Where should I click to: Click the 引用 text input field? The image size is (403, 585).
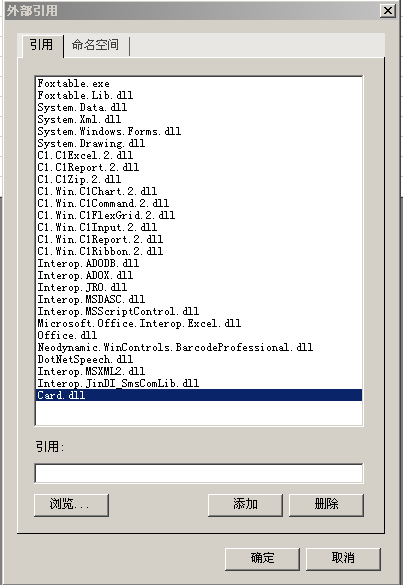[199, 473]
